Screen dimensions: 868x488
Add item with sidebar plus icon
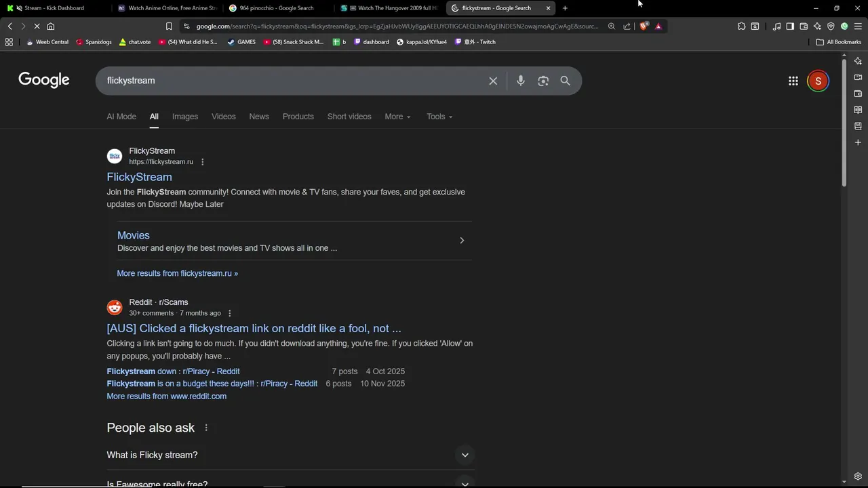pyautogui.click(x=858, y=142)
